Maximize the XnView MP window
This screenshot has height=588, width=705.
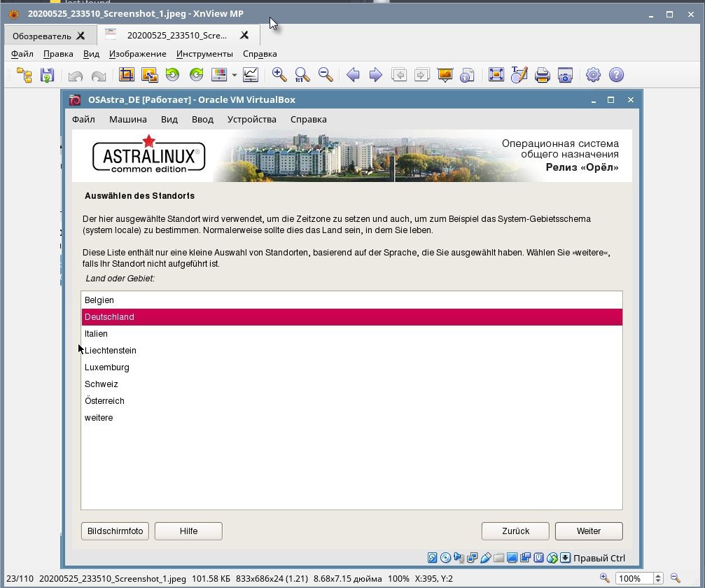(669, 15)
